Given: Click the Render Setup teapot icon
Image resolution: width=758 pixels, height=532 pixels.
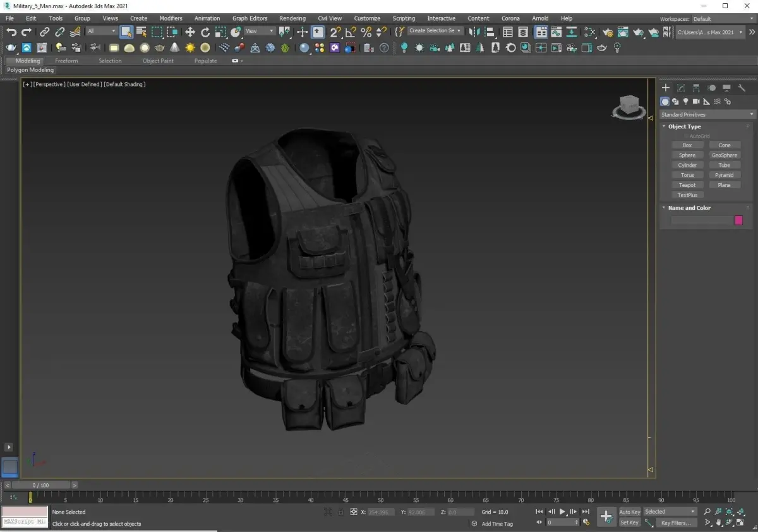Looking at the screenshot, I should click(607, 32).
